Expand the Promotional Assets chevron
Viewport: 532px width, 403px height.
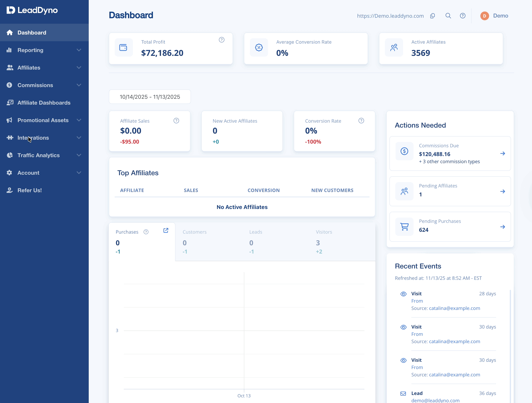79,120
